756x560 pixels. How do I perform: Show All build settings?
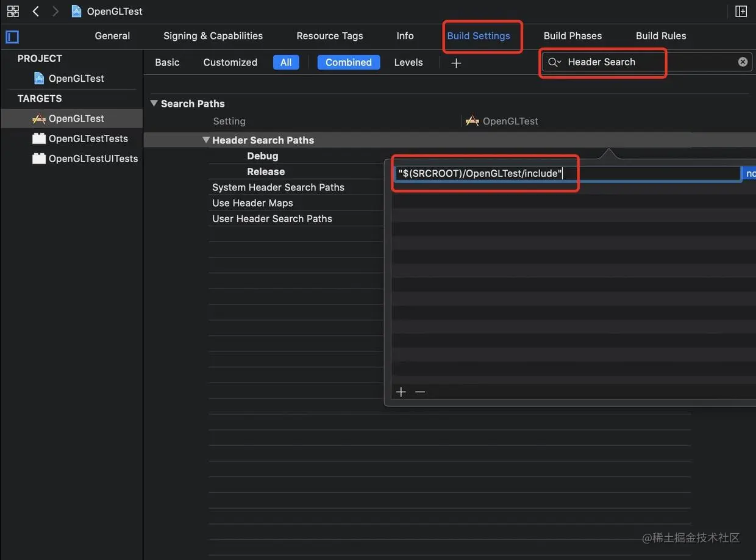tap(286, 62)
